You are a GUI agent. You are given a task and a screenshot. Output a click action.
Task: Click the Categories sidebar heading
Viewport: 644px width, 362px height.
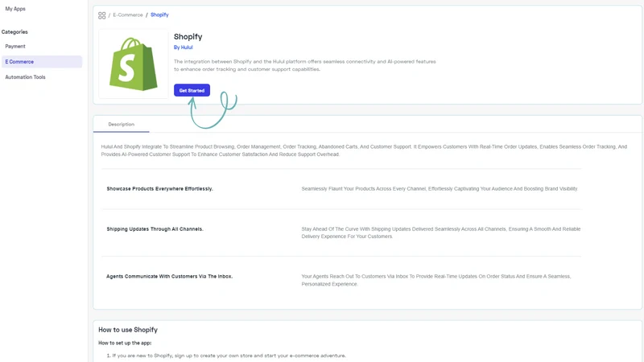[x=14, y=31]
